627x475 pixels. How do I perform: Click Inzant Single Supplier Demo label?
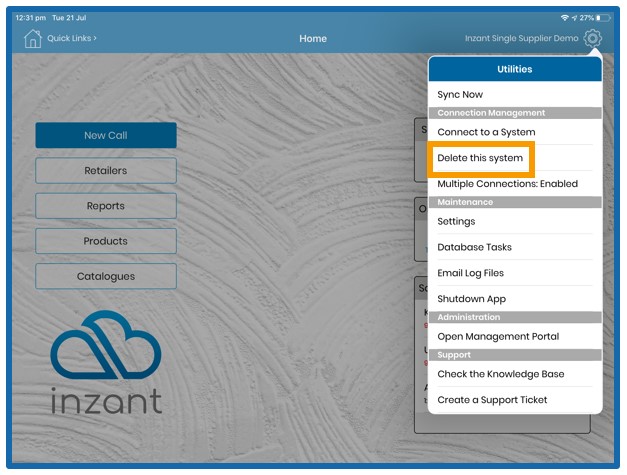(521, 38)
